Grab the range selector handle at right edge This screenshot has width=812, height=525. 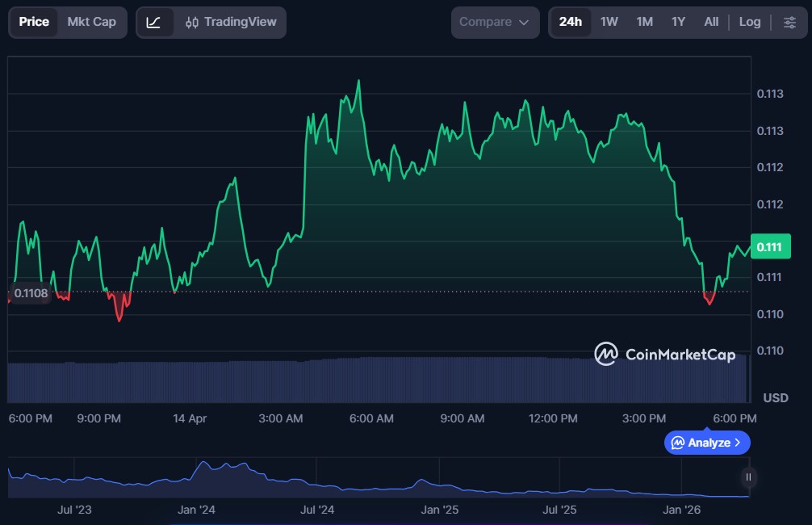(x=748, y=477)
